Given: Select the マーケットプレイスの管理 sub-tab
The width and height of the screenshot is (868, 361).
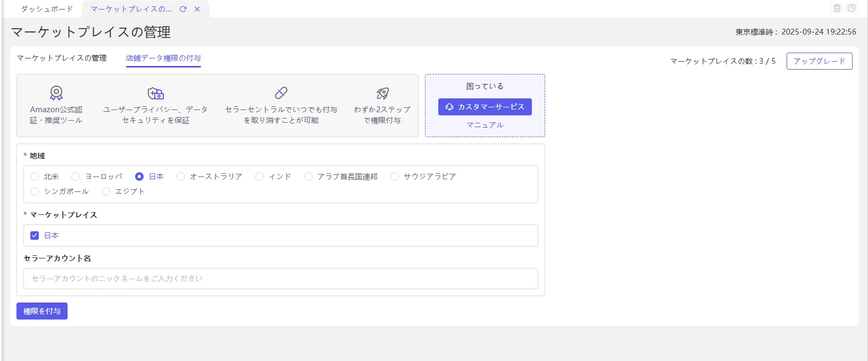Looking at the screenshot, I should [62, 58].
